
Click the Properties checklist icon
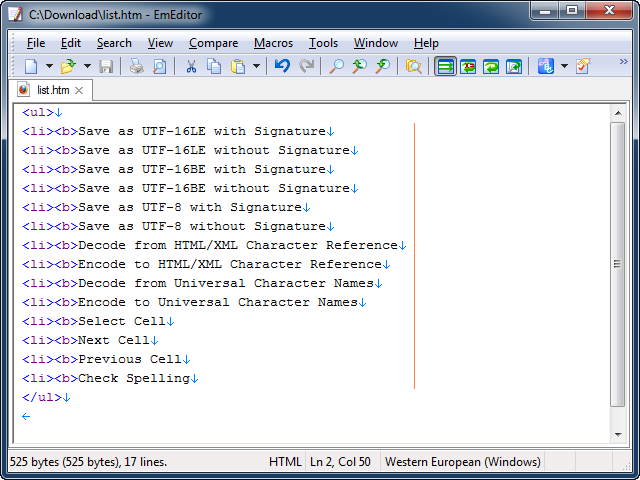(x=583, y=66)
